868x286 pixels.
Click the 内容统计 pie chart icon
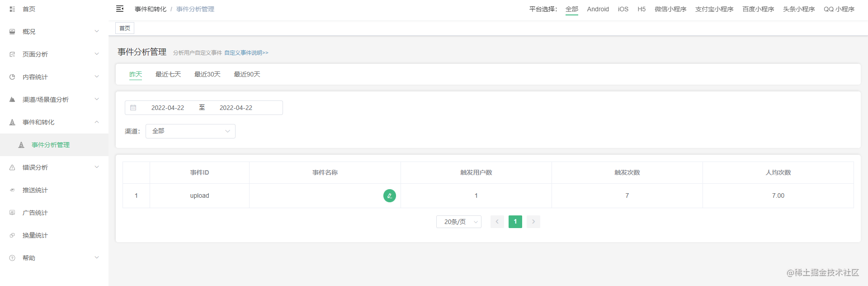[x=12, y=77]
